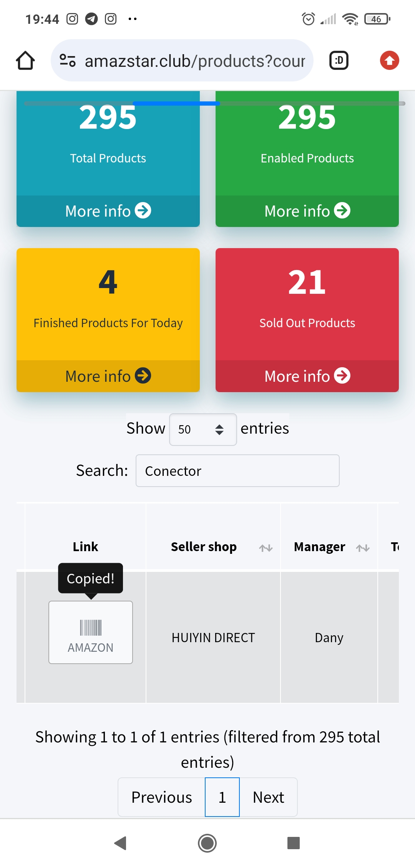
Task: Tap the browser home icon
Action: (x=25, y=61)
